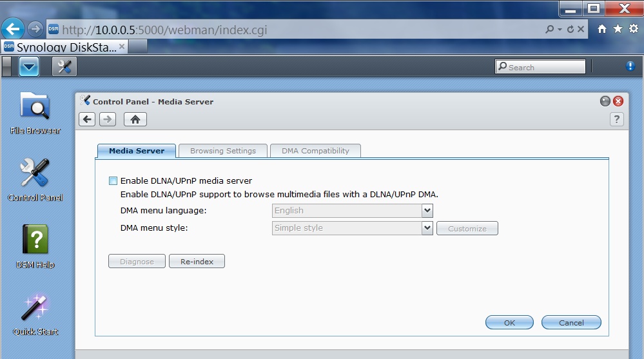Launch Quick Start wizard icon
The width and height of the screenshot is (644, 359).
pyautogui.click(x=35, y=315)
